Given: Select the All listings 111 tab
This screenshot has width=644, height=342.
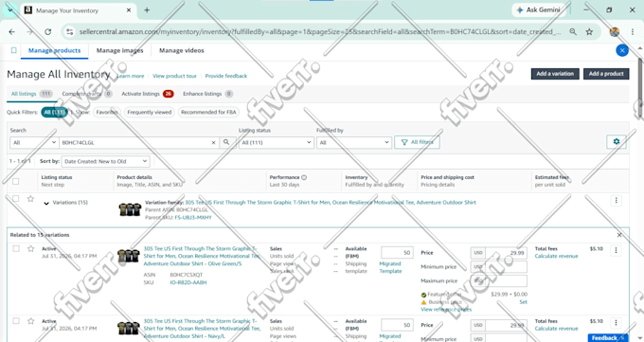Looking at the screenshot, I should (x=31, y=94).
